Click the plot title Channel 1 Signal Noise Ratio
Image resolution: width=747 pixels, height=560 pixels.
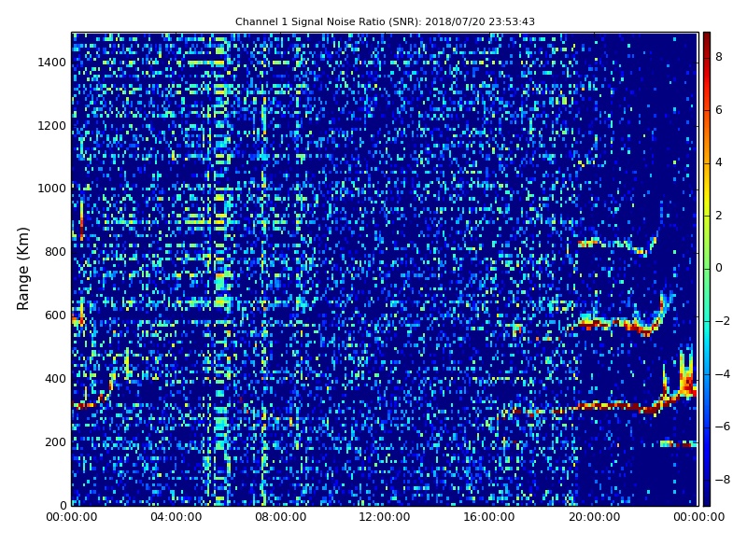(x=385, y=21)
